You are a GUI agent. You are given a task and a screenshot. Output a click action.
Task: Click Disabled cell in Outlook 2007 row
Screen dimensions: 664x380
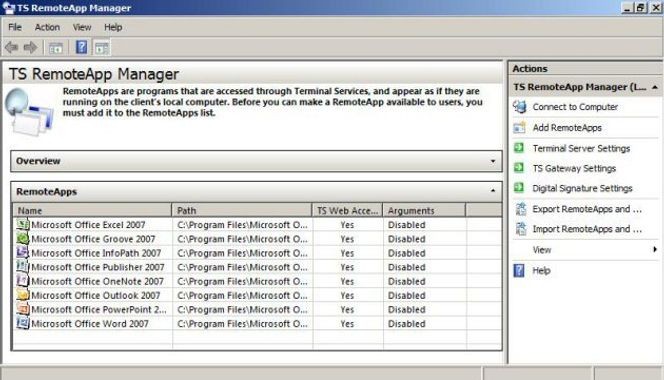coord(407,295)
